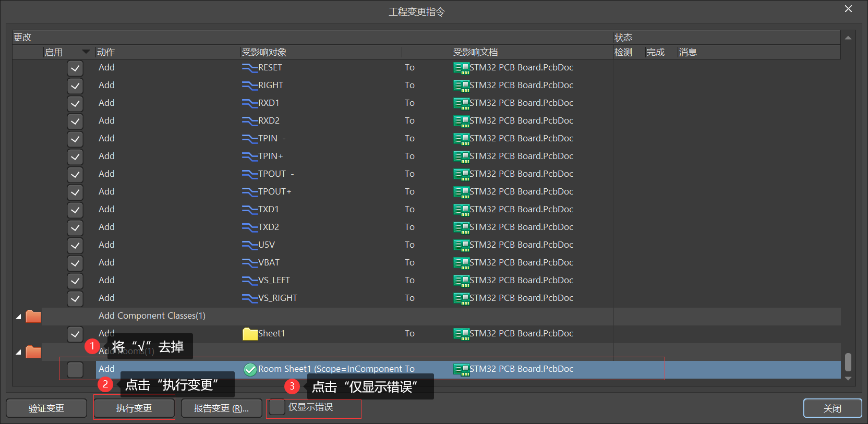
Task: Click the net icon beside VBAT
Action: 250,263
